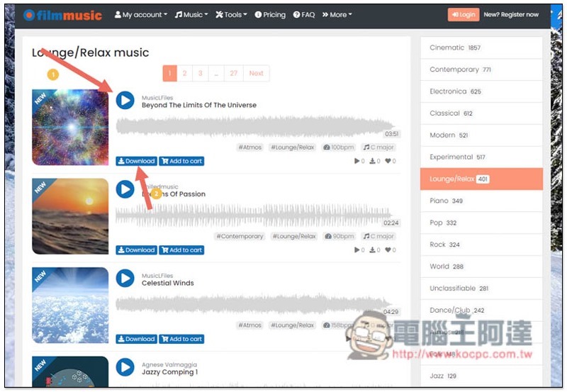Click the filmmusic logo

(62, 15)
